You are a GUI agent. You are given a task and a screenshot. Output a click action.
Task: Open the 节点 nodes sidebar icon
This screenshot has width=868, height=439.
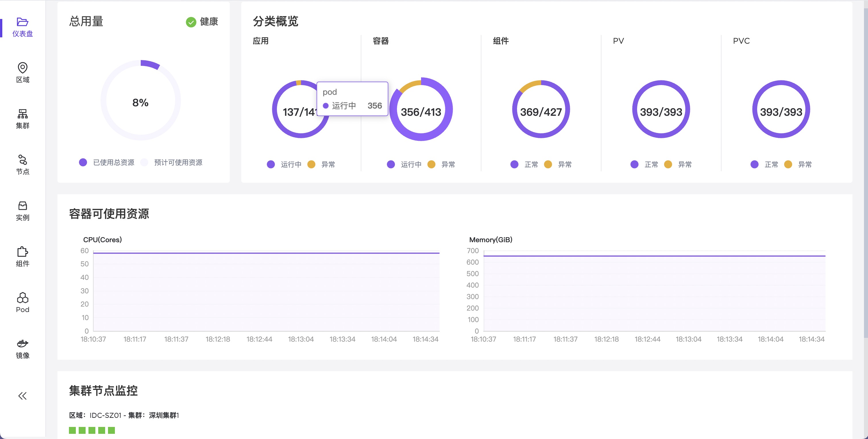(x=22, y=160)
